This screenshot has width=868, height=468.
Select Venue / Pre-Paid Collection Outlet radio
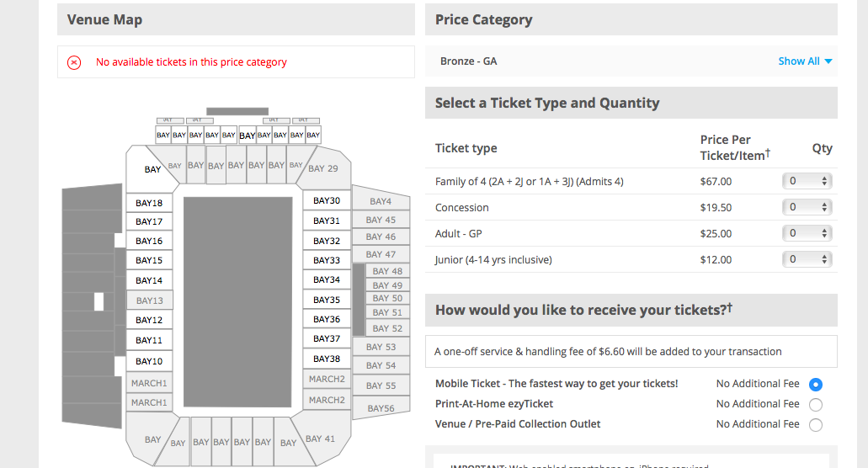pyautogui.click(x=816, y=425)
